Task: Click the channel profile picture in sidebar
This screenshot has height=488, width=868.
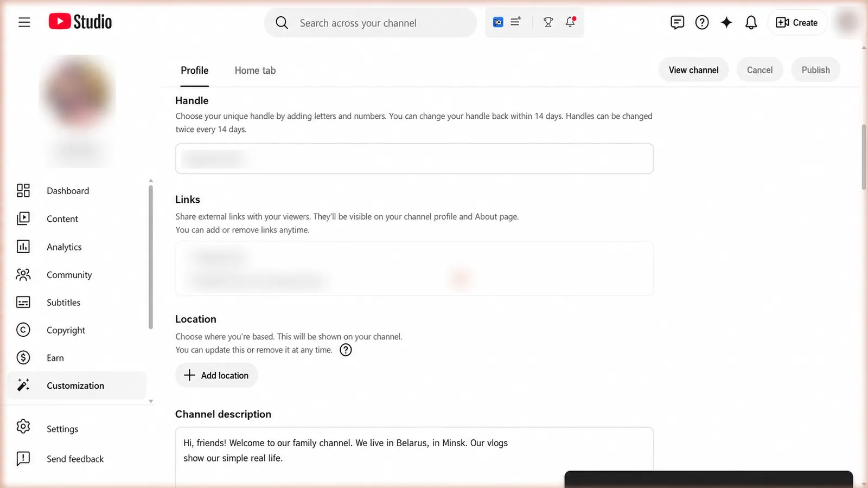Action: (x=77, y=92)
